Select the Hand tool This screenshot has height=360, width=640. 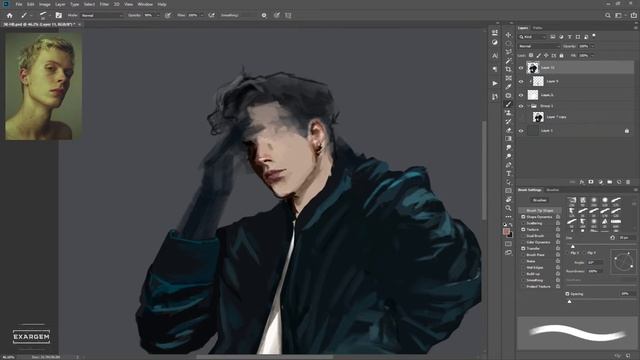click(x=508, y=200)
